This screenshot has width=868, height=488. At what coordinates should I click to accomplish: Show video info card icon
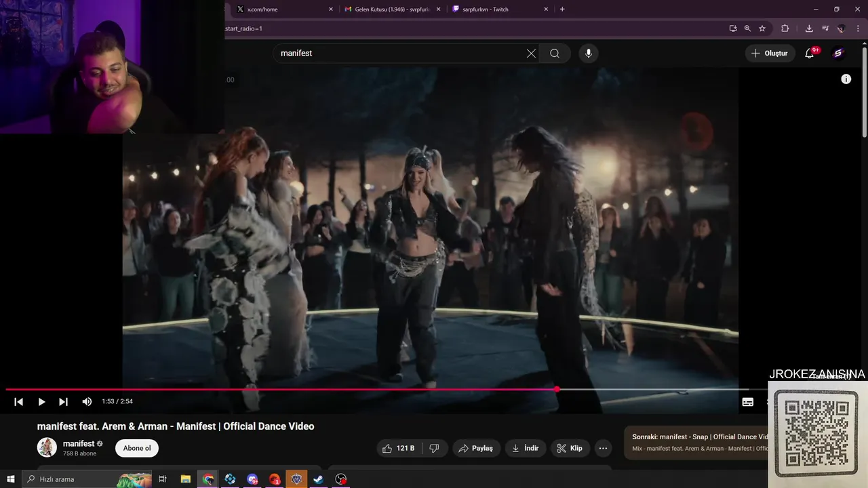[x=846, y=79]
